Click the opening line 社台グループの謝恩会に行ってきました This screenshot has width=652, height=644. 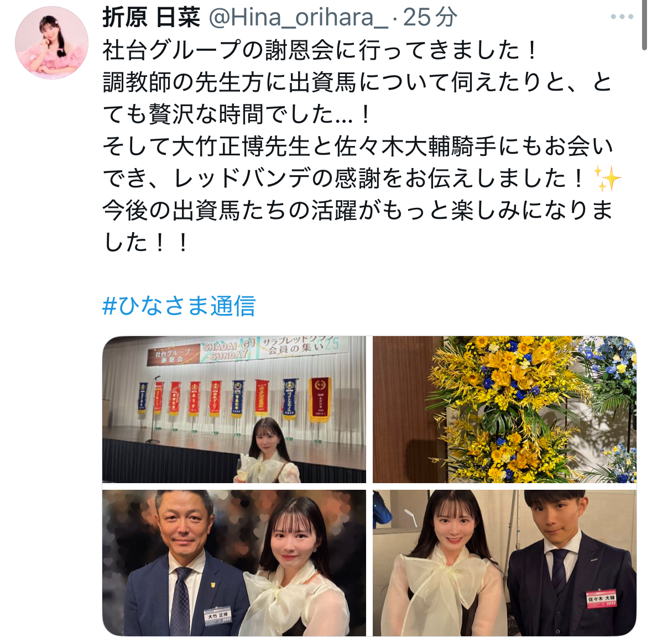(320, 50)
